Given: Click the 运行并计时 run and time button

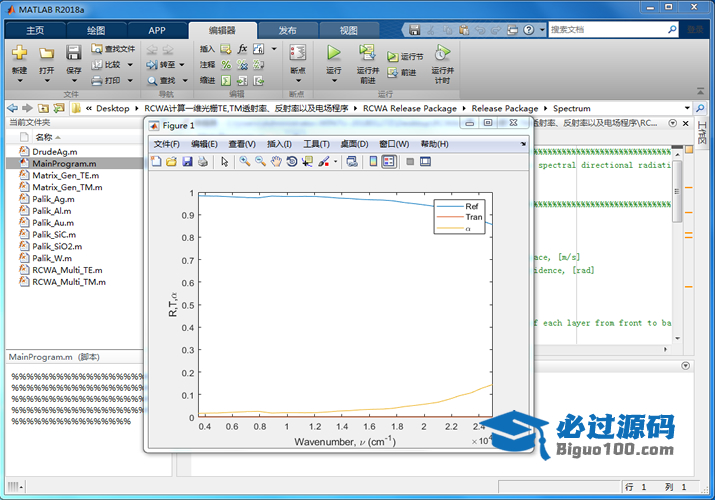Looking at the screenshot, I should point(442,64).
